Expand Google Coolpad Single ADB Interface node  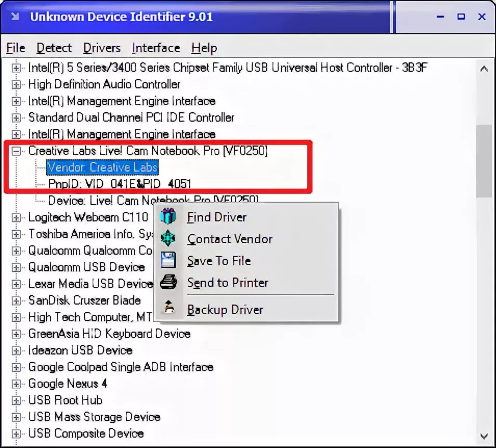click(x=16, y=367)
